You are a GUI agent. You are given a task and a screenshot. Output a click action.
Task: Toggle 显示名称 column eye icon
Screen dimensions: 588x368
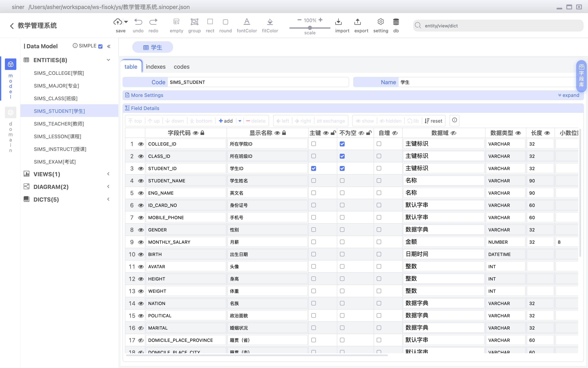(x=277, y=133)
